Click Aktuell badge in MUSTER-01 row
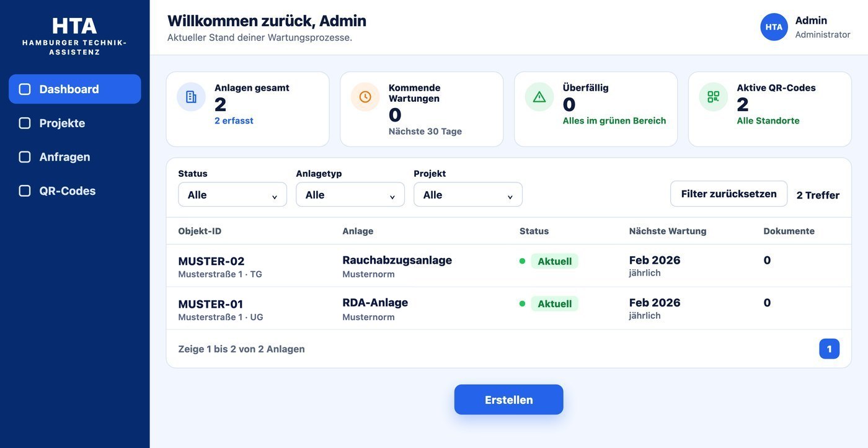 554,304
